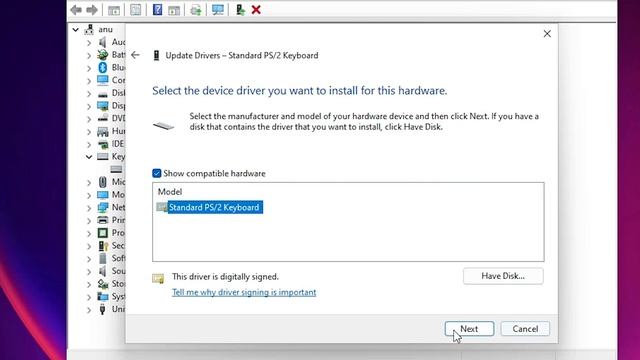Viewport: 640px width, 360px height.
Task: Click the Forward arrow in Device Manager toolbar
Action: (92, 10)
